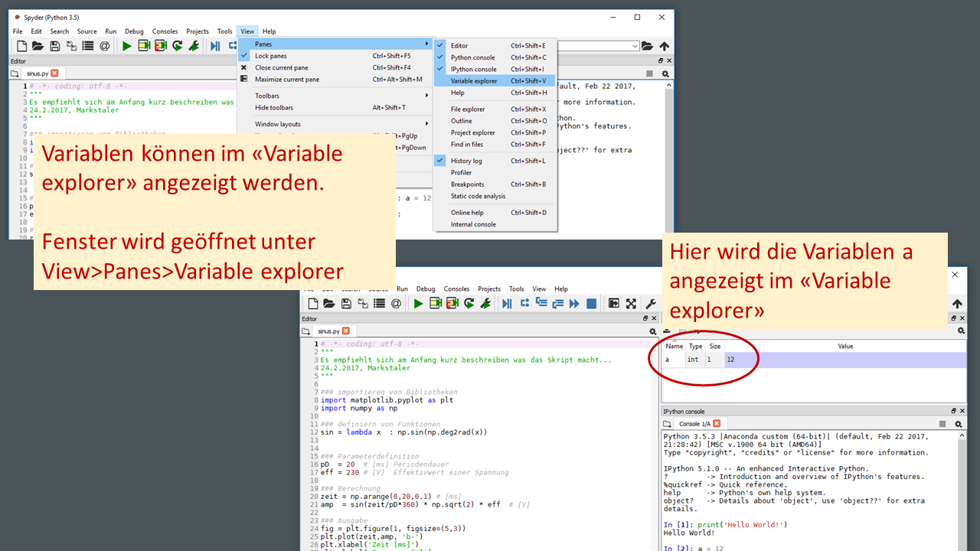The width and height of the screenshot is (980, 551).
Task: Click Open file icon in lower Spyder window
Action: [x=328, y=304]
